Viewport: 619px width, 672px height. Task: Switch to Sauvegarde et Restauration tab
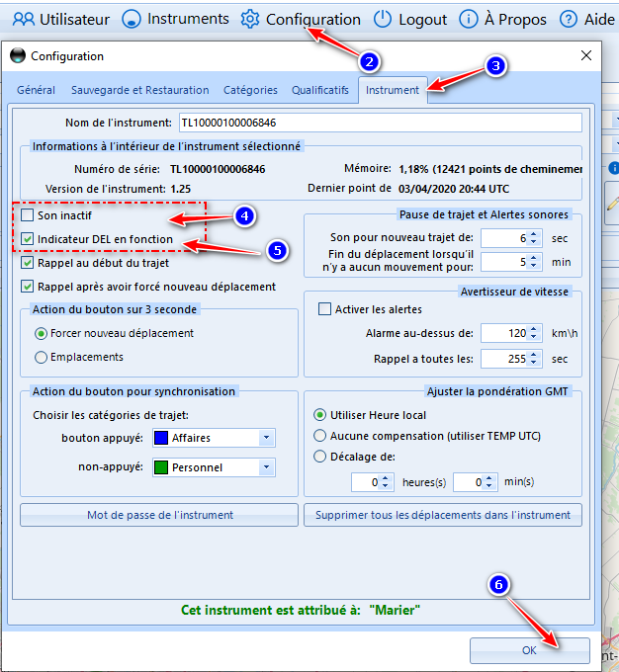(x=139, y=90)
